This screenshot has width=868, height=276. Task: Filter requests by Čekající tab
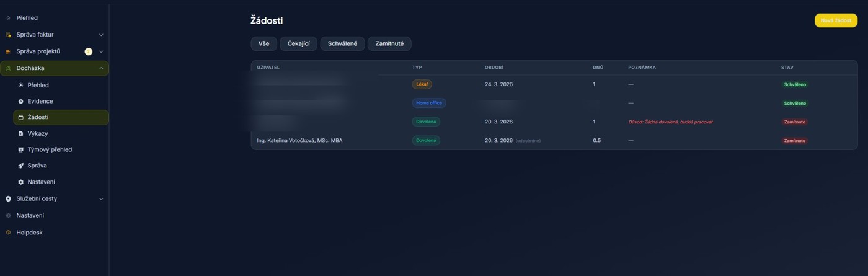coord(298,43)
